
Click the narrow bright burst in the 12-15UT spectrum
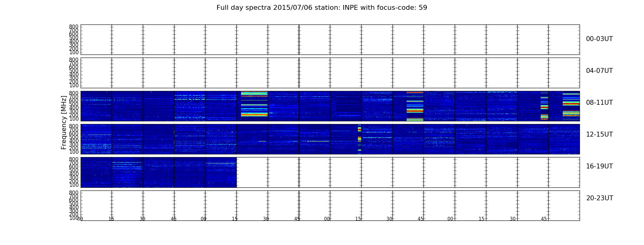359,139
